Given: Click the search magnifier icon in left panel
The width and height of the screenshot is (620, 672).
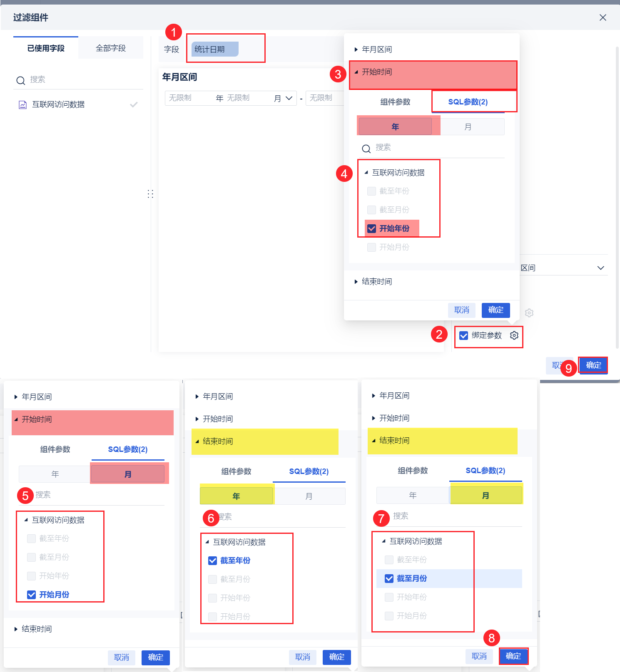Looking at the screenshot, I should tap(21, 80).
